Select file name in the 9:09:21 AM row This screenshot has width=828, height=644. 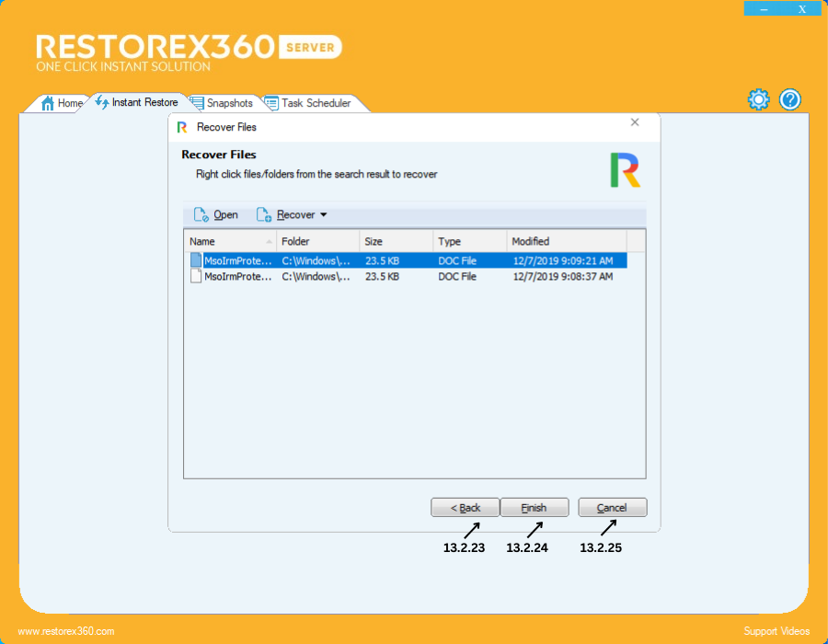click(x=237, y=260)
